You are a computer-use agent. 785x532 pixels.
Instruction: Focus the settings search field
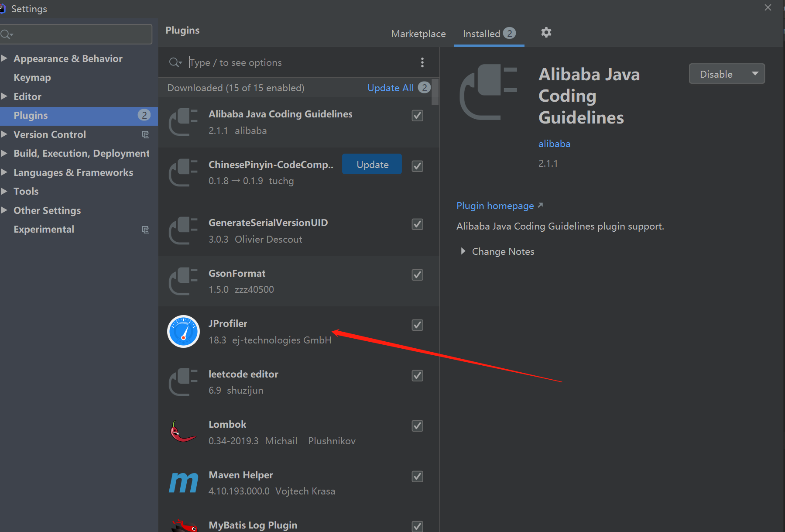[76, 34]
